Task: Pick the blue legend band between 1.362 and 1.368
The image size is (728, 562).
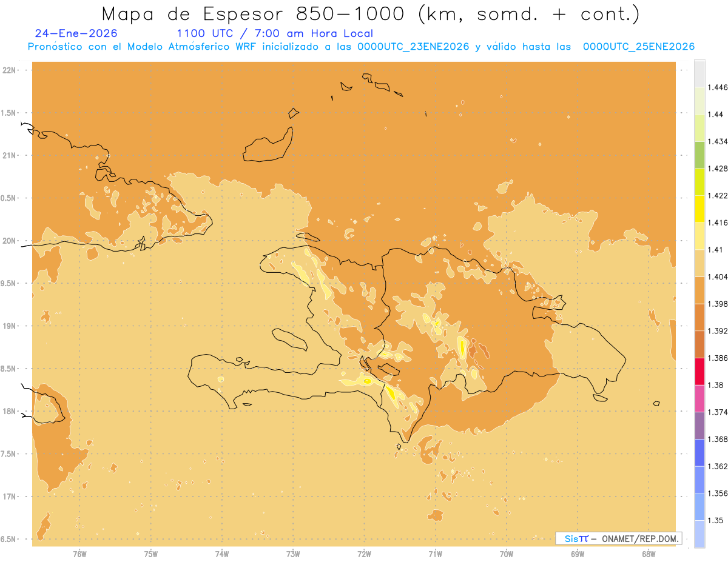Action: coord(699,452)
